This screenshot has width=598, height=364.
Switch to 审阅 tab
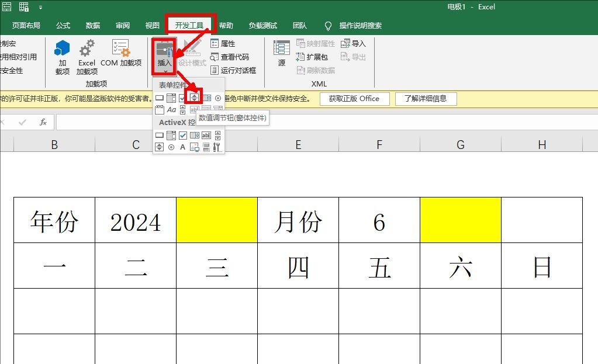pos(122,26)
